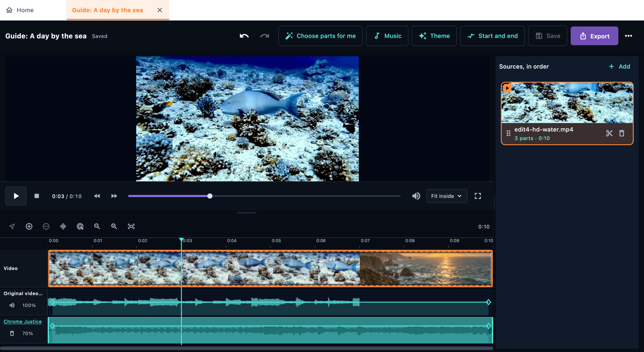Image resolution: width=644 pixels, height=352 pixels.
Task: Fast forward the preview
Action: coord(114,196)
